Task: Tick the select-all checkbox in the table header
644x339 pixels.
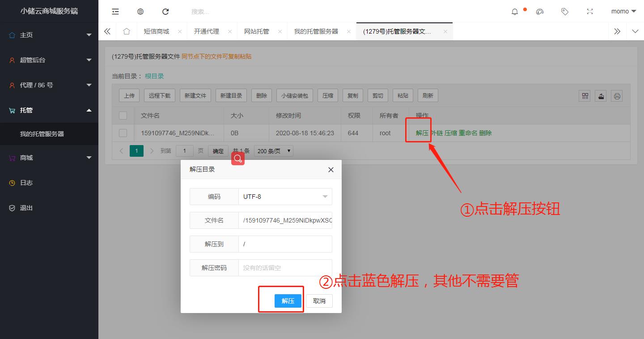Action: click(x=123, y=116)
